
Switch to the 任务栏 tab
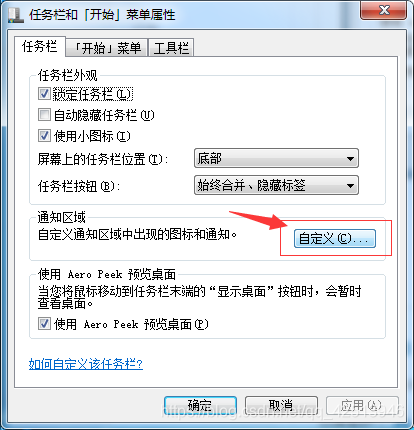[x=40, y=46]
